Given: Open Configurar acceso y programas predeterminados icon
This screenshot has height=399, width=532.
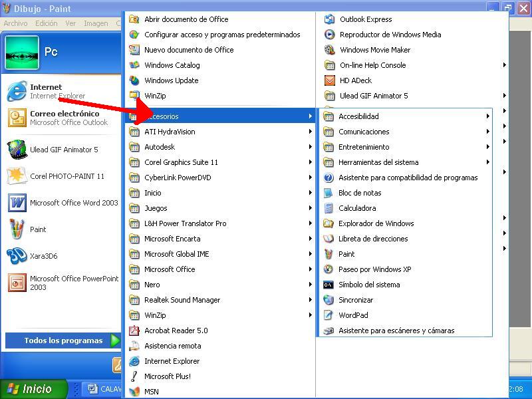Looking at the screenshot, I should point(134,35).
